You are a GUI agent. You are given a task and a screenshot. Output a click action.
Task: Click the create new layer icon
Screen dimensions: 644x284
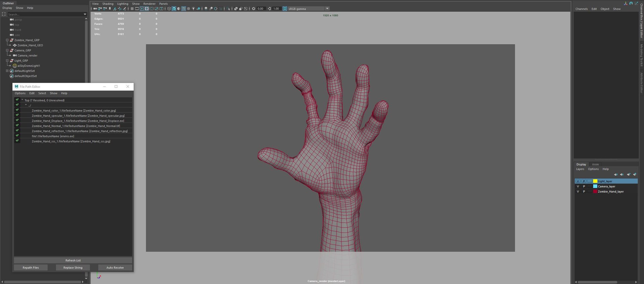click(x=628, y=174)
